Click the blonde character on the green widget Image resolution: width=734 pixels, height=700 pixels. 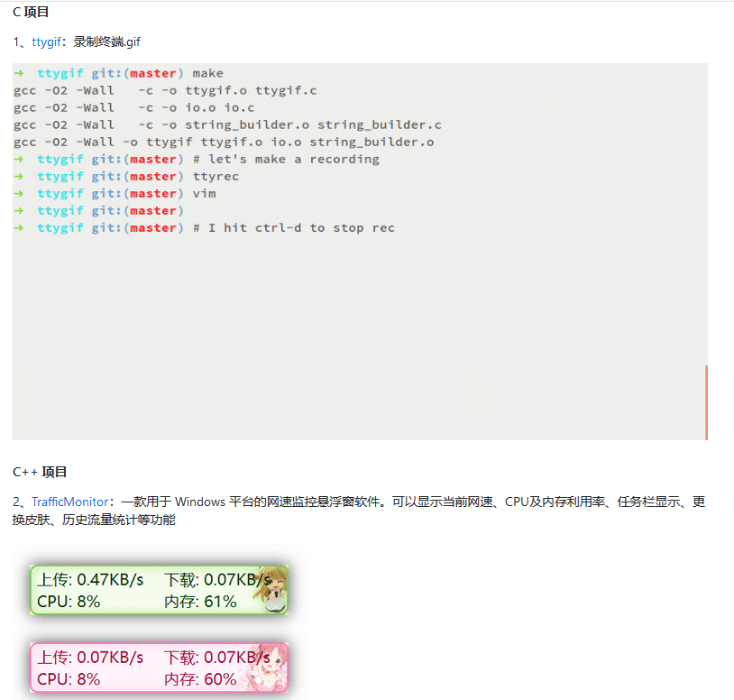tap(271, 589)
